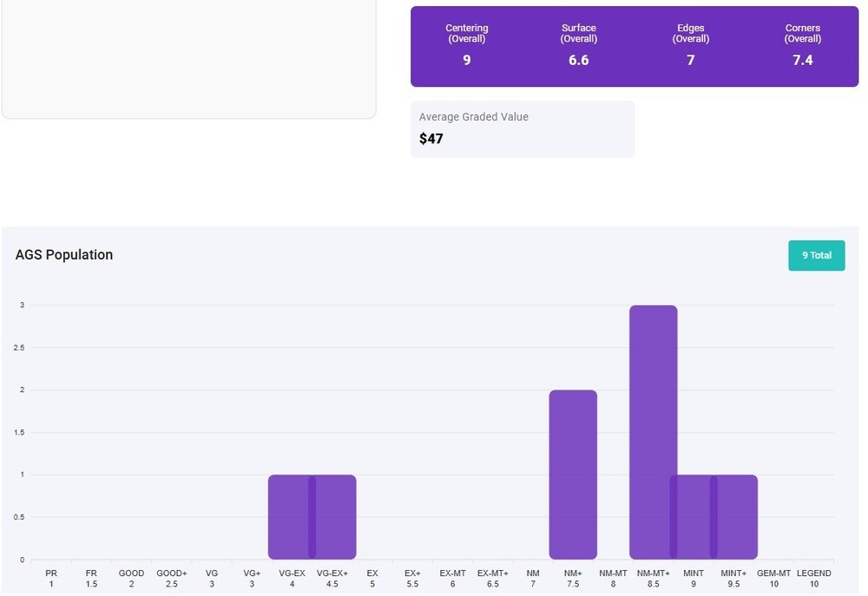868x596 pixels.
Task: Click the EX 5 axis label
Action: [x=372, y=579]
